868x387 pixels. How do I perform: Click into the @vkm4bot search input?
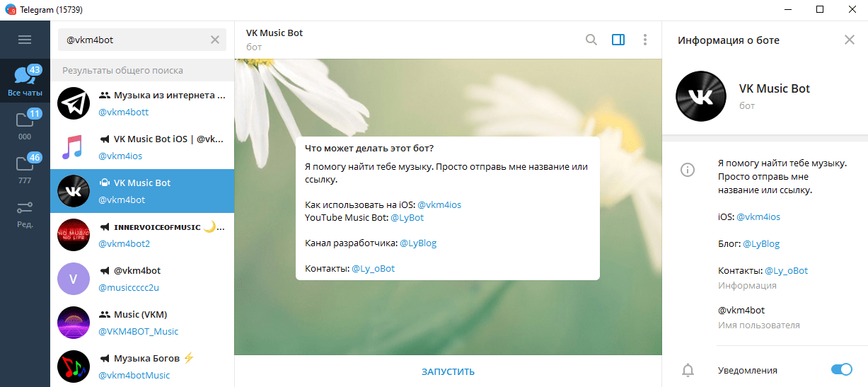[134, 40]
